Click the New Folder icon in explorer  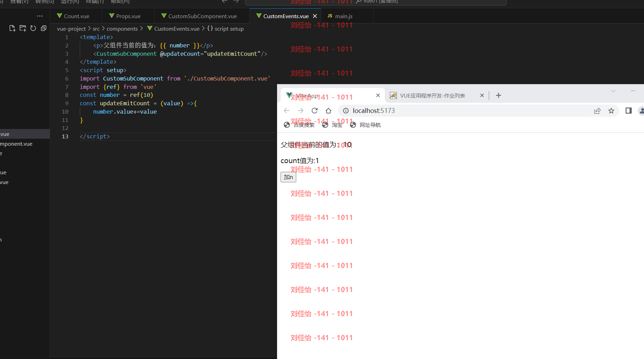pyautogui.click(x=23, y=28)
